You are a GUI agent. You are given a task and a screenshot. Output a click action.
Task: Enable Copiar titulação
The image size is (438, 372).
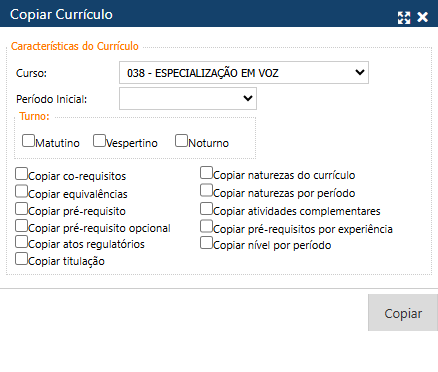tap(21, 259)
